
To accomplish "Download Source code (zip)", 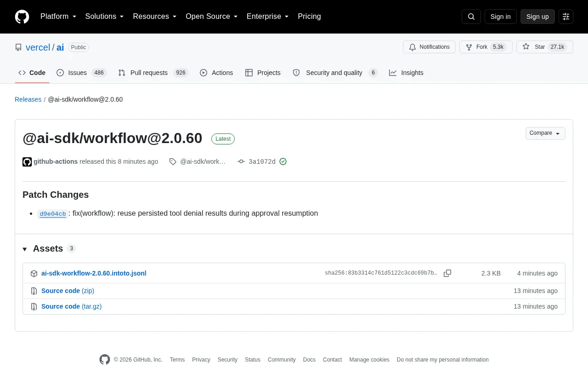I will (68, 291).
